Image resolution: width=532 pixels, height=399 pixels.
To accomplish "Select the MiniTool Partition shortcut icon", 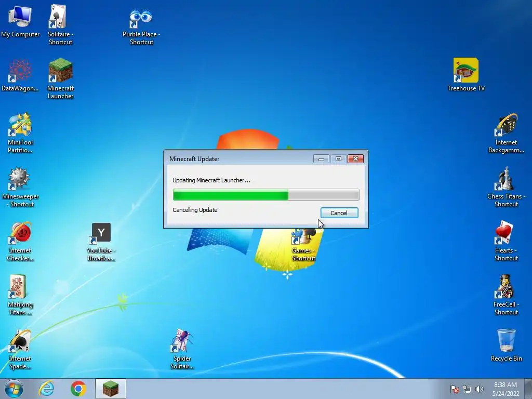I will [20, 132].
